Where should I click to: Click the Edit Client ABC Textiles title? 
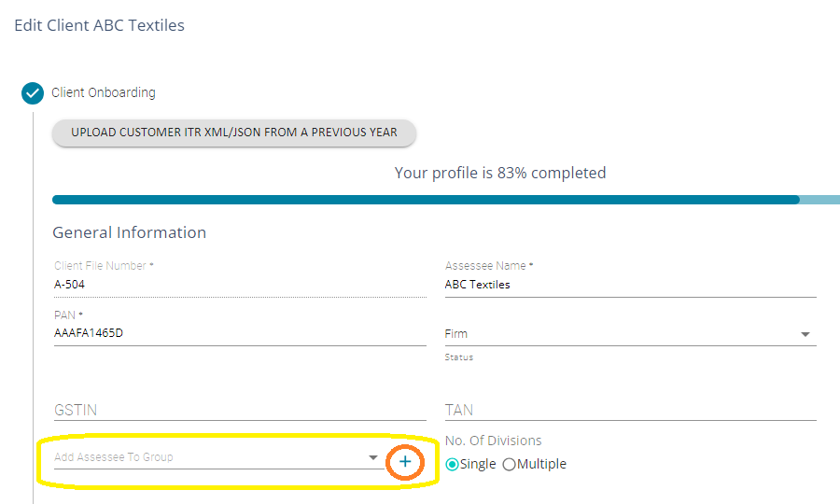click(99, 25)
